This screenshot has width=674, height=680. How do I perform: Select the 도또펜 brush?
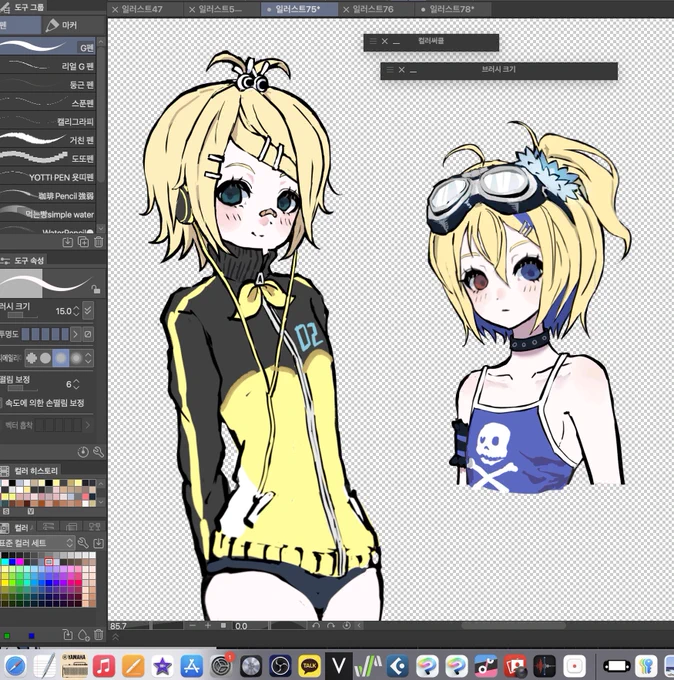pos(48,158)
